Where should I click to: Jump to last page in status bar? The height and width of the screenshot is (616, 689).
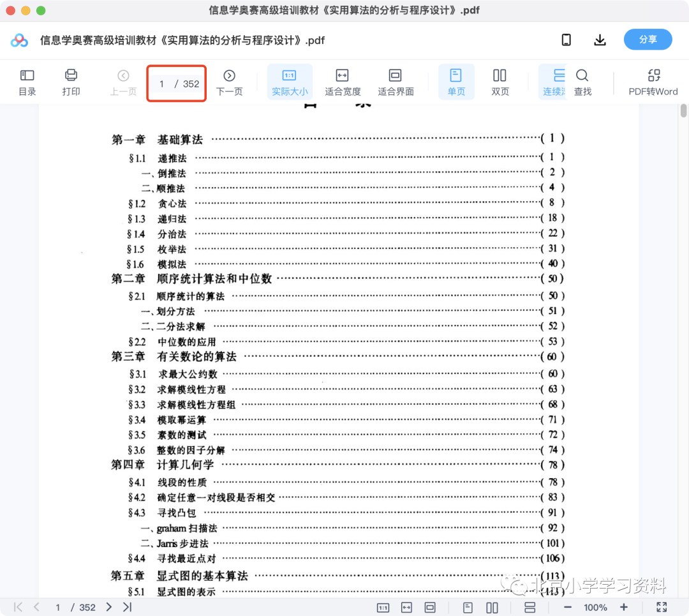[128, 607]
